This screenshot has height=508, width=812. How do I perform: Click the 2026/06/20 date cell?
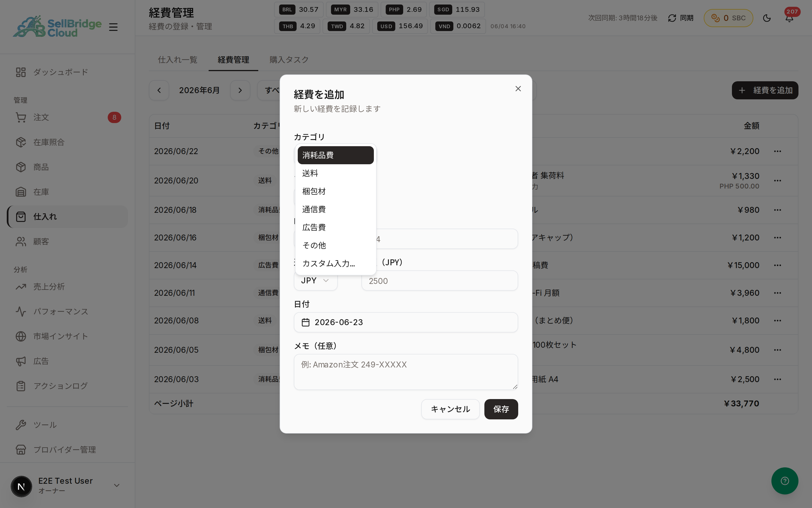tap(176, 180)
